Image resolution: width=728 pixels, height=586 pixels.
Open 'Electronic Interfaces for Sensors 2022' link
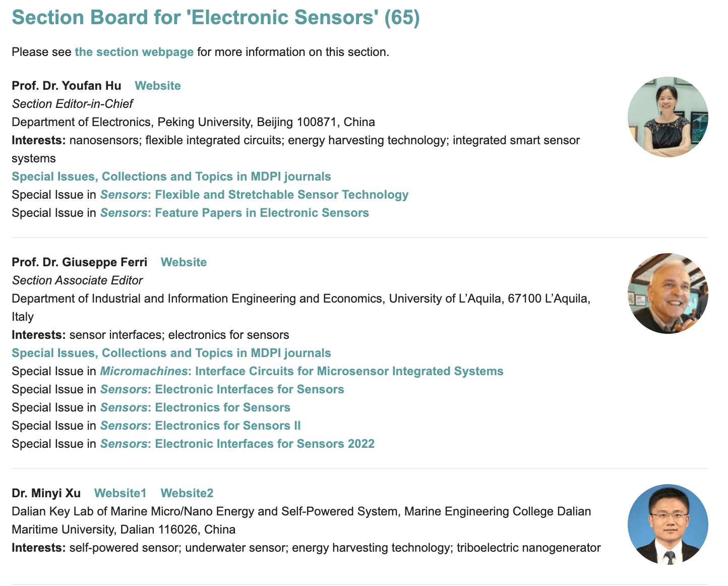click(x=265, y=444)
